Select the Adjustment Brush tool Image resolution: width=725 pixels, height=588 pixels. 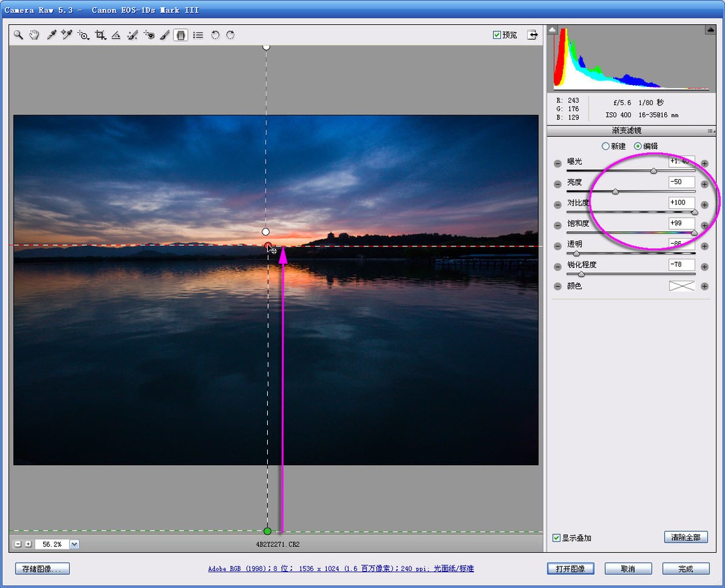tap(165, 35)
